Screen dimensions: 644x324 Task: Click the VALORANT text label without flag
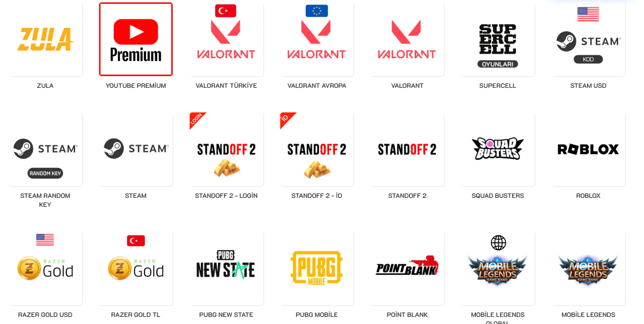click(x=407, y=85)
